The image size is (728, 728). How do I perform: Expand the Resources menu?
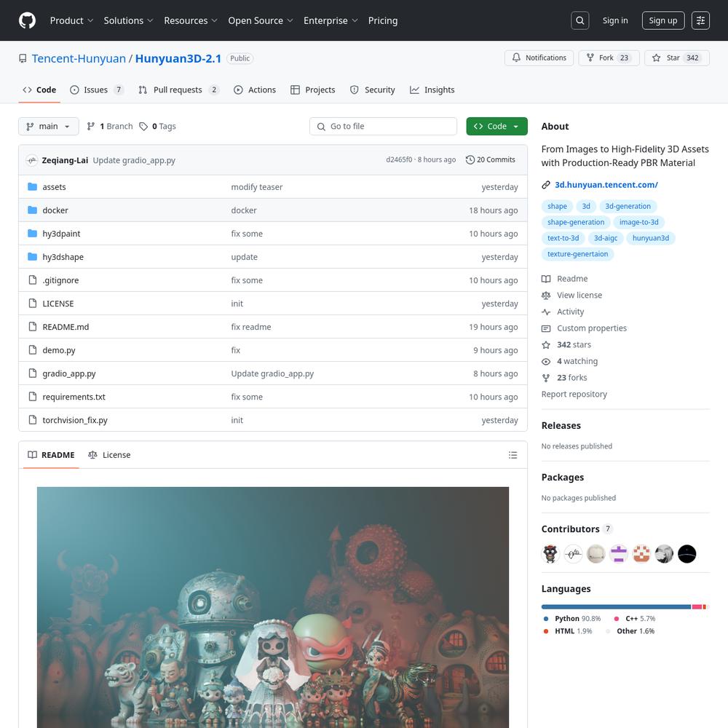pos(190,20)
